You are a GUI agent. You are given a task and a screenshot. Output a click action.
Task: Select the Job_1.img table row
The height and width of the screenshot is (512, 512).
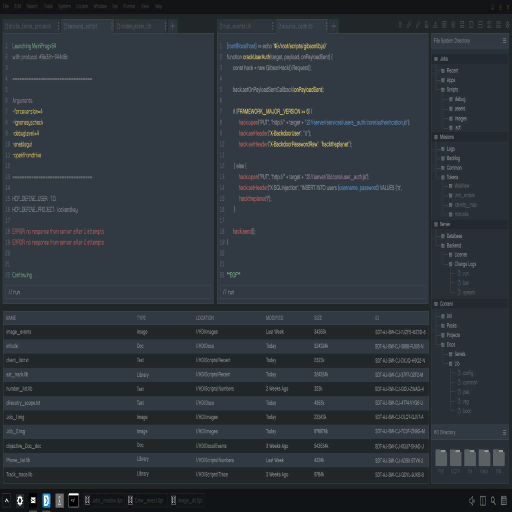[216, 417]
